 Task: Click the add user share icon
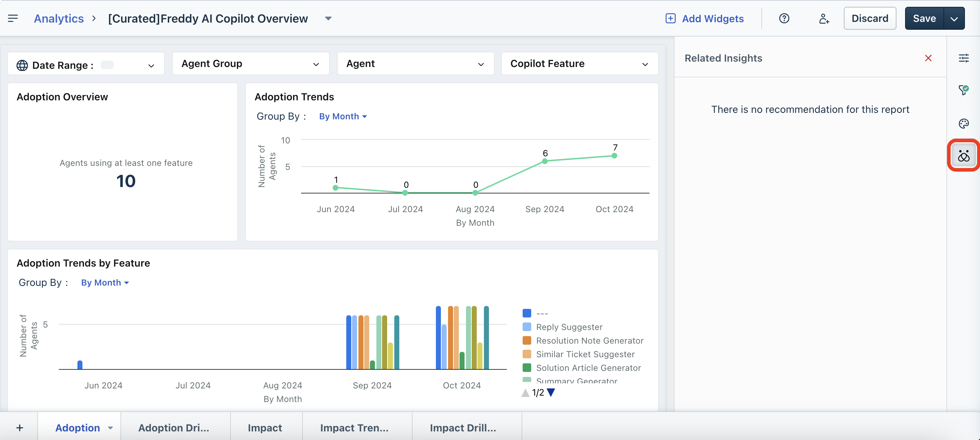click(824, 18)
